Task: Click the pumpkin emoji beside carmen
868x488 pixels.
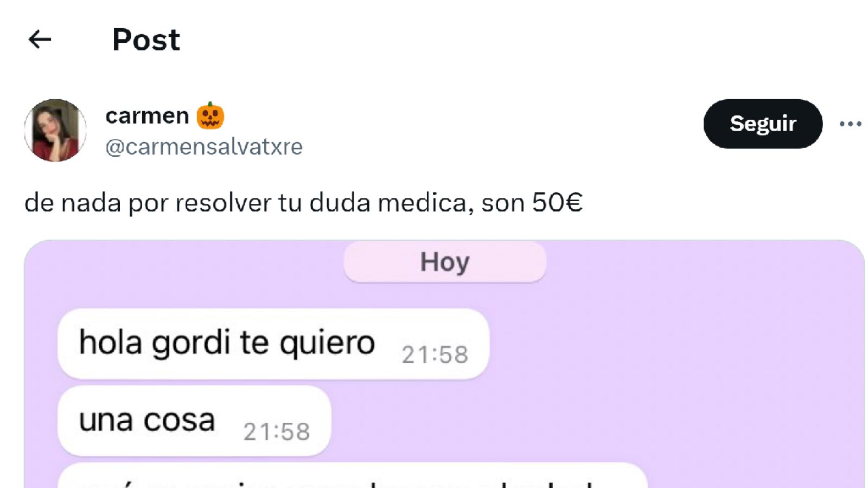Action: (210, 115)
